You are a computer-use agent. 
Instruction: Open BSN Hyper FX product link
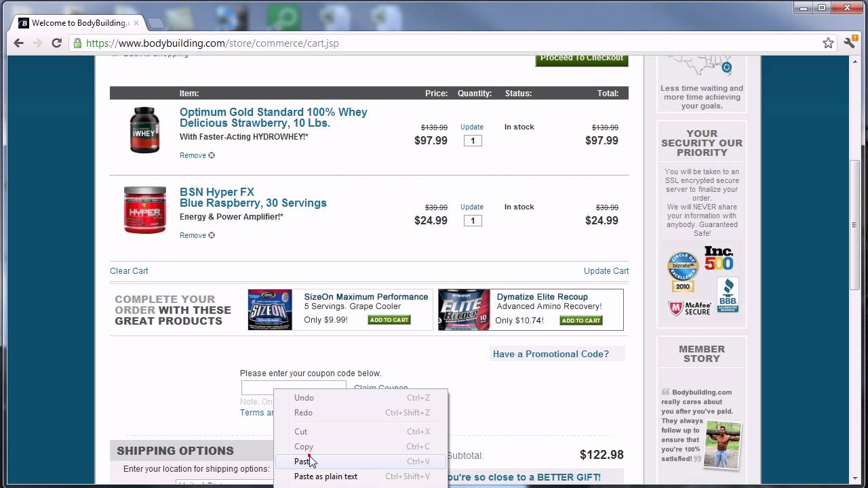253,197
